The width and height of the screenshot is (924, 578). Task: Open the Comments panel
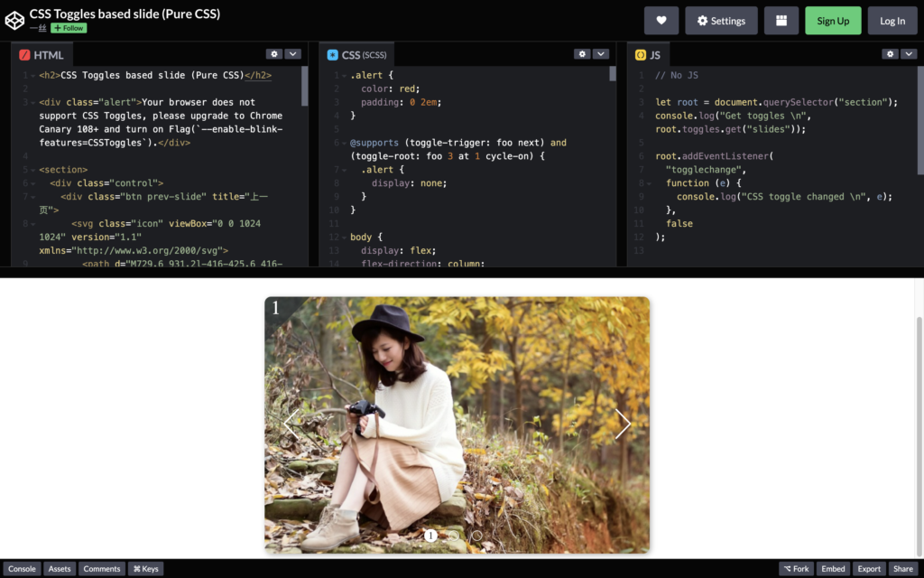point(102,569)
